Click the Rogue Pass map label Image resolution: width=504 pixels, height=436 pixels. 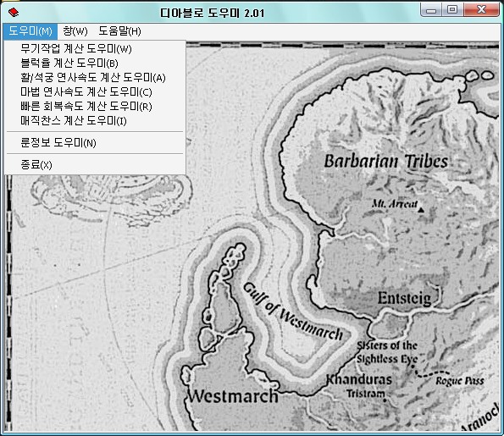pyautogui.click(x=460, y=381)
